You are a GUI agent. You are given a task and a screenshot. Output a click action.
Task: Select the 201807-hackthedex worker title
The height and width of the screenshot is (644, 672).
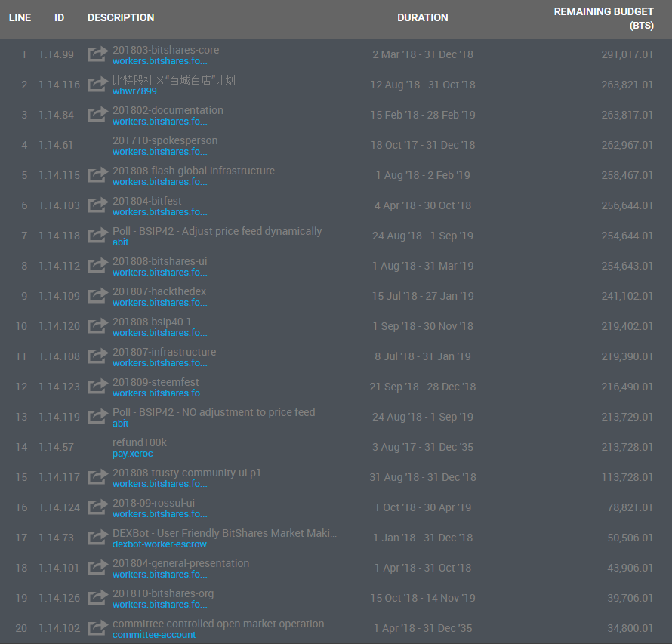point(159,291)
